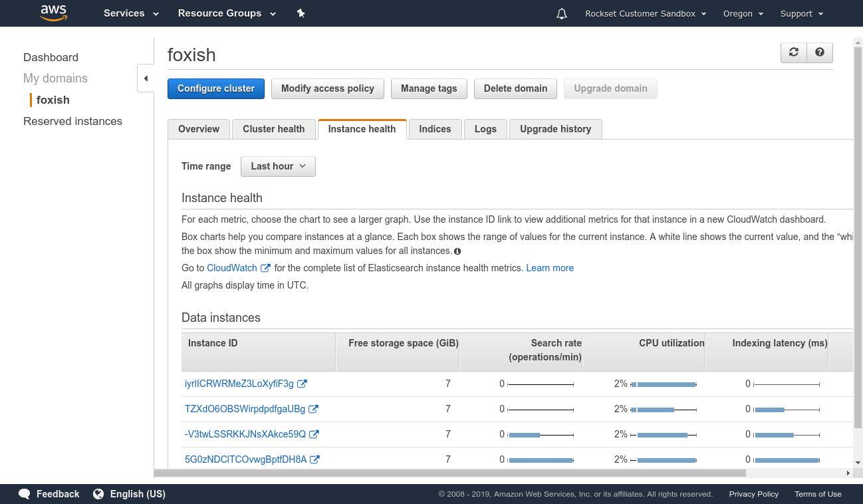The height and width of the screenshot is (504, 863).
Task: Click the Delete domain button
Action: (516, 88)
